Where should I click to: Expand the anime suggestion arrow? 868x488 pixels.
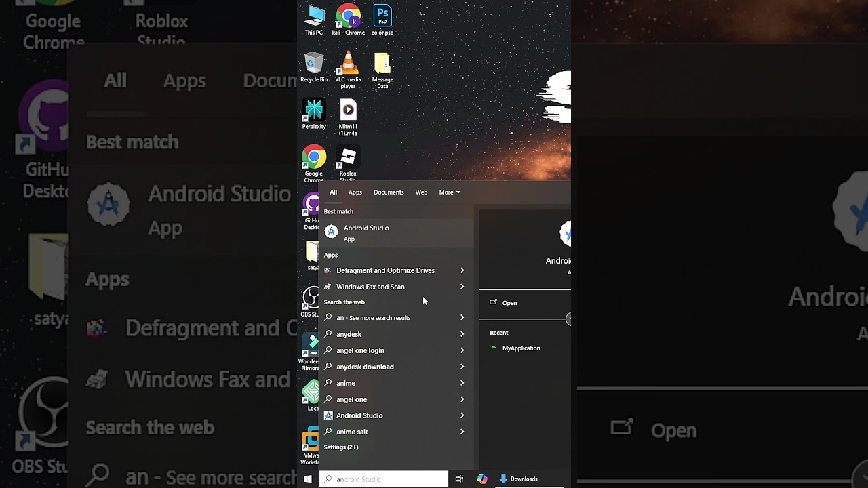click(x=462, y=383)
